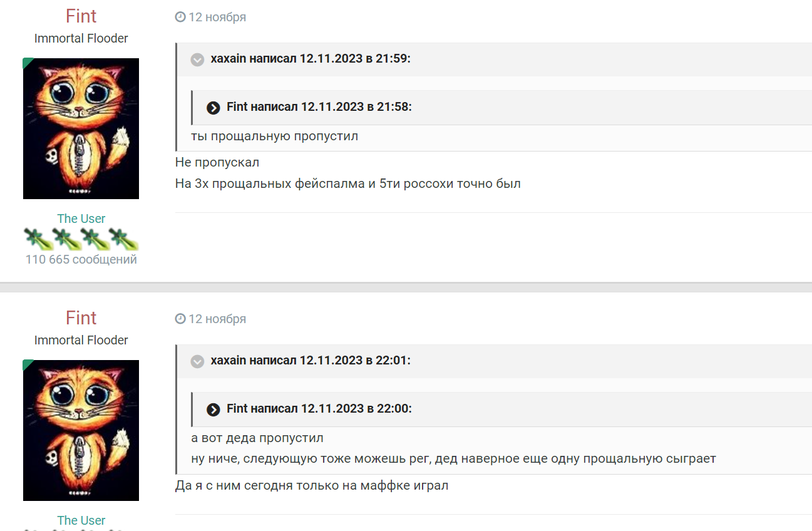Click the clock icon beside the first post date
The height and width of the screenshot is (531, 812).
tap(181, 17)
